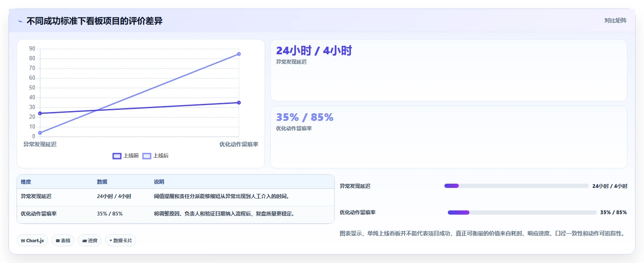The image size is (644, 263).
Task: Click the table cell 35% / 85%
Action: point(110,214)
